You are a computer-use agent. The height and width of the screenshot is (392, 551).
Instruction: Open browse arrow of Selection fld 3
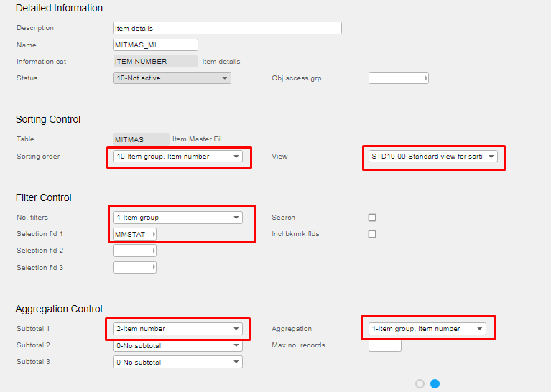tap(154, 268)
